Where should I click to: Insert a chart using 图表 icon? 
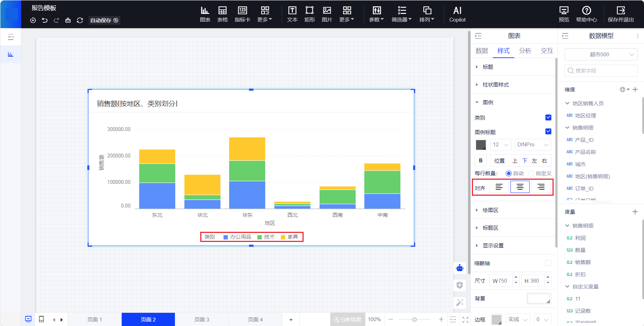pos(205,14)
